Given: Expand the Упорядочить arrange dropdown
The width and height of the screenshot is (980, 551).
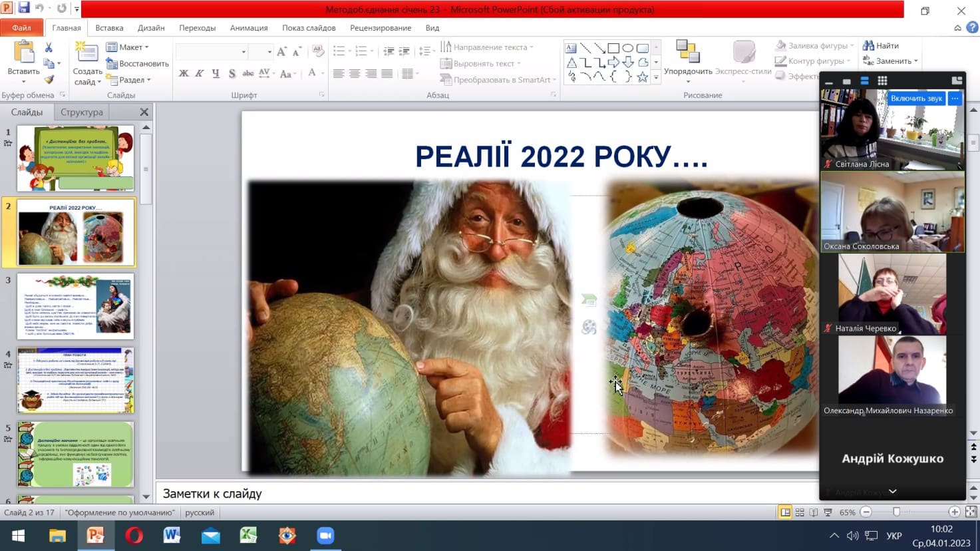Looking at the screenshot, I should [x=688, y=82].
